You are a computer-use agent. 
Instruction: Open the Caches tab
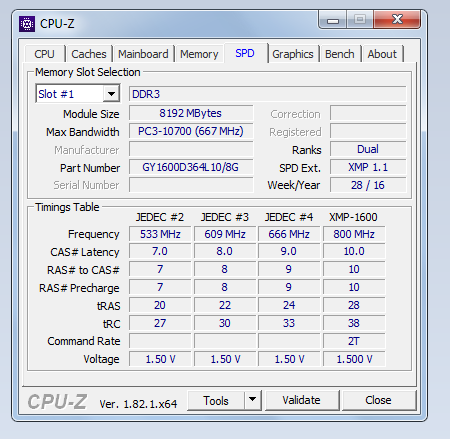[89, 54]
